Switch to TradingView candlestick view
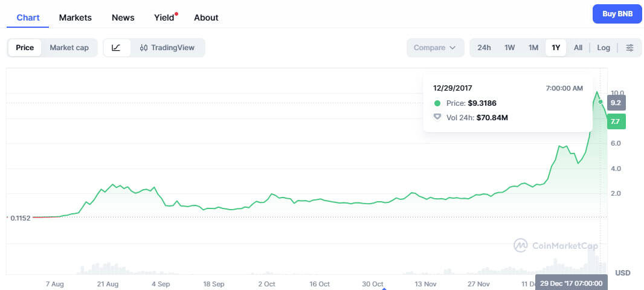Viewport: 644px width, 290px height. point(167,48)
